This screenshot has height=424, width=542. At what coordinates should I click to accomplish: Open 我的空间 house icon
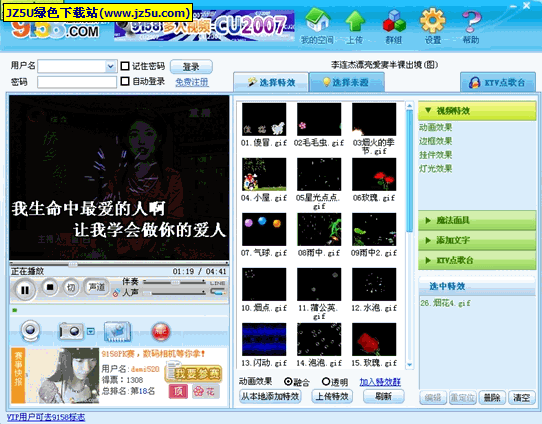click(318, 21)
